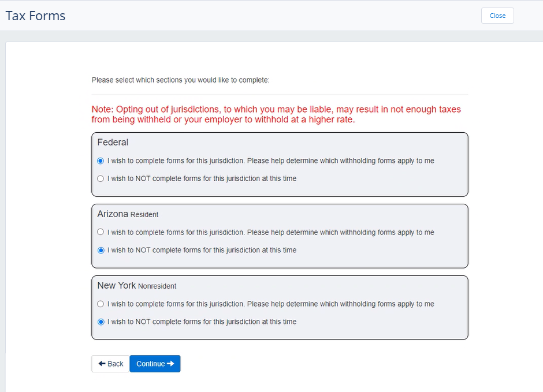Click the red opting-out warning note

276,114
